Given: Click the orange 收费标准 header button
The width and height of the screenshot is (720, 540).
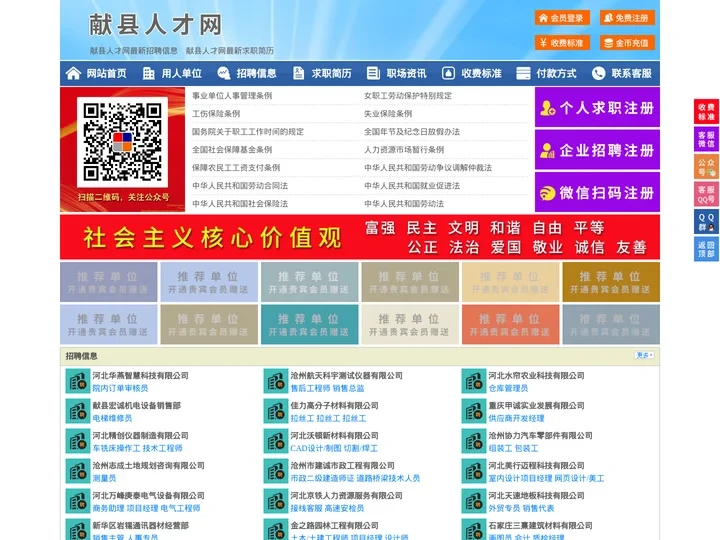Looking at the screenshot, I should pyautogui.click(x=562, y=43).
